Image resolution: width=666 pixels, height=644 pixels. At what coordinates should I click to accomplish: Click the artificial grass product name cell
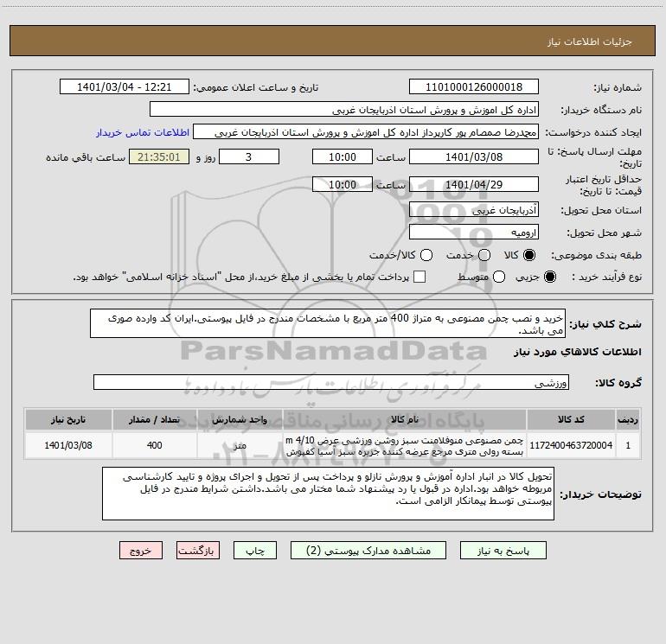pos(405,445)
